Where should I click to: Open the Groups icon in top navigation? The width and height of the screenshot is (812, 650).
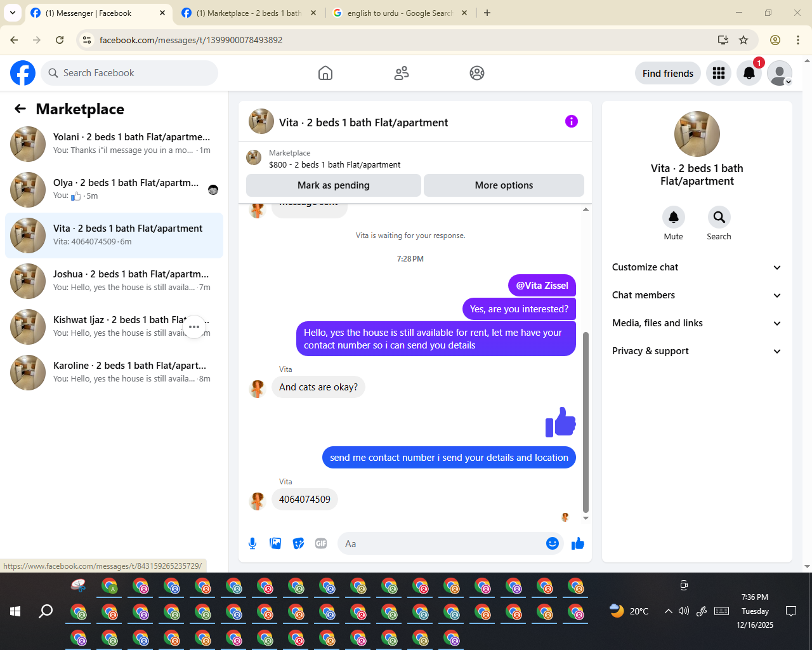click(477, 73)
